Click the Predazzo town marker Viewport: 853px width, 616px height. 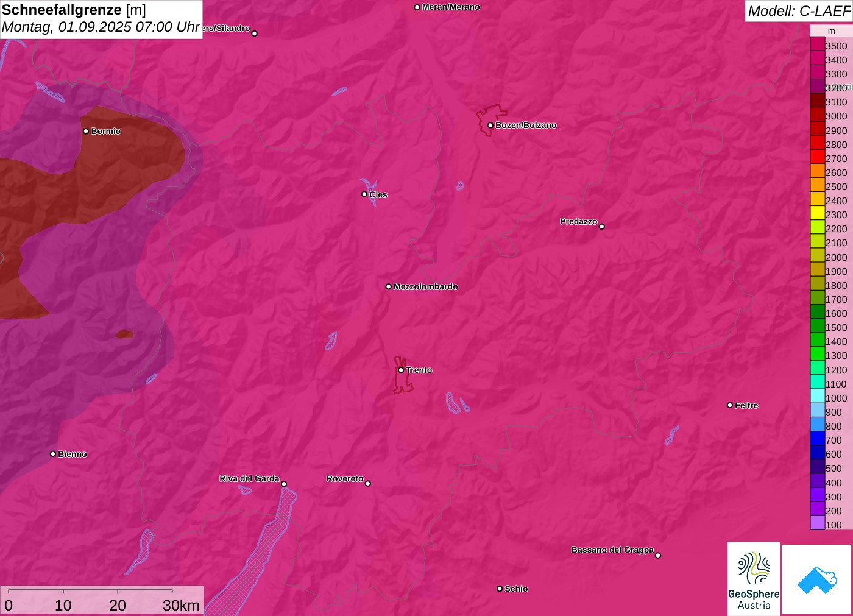tap(602, 227)
